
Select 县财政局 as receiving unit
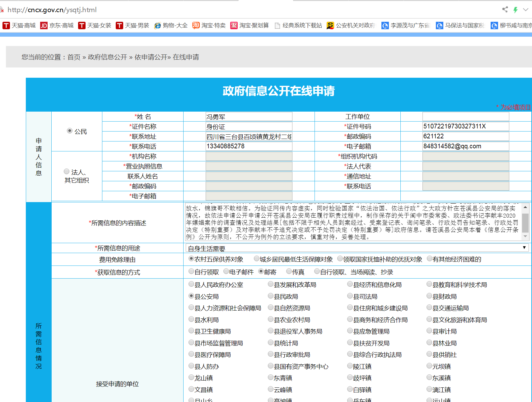click(429, 296)
